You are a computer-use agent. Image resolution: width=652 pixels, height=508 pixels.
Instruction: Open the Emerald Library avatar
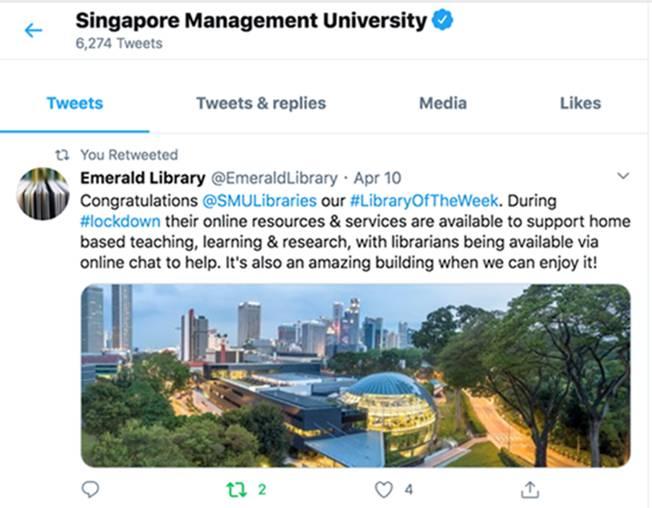click(42, 194)
